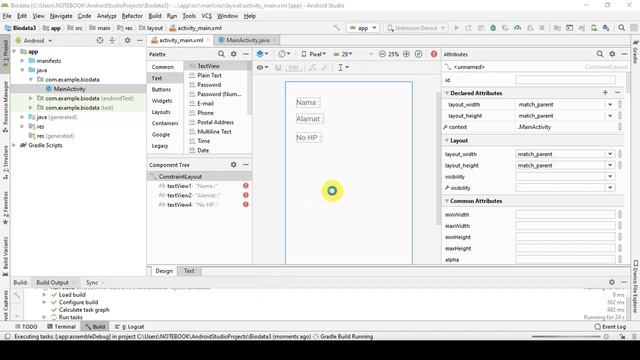Open the File menu
Image resolution: width=640 pixels, height=360 pixels.
(7, 16)
